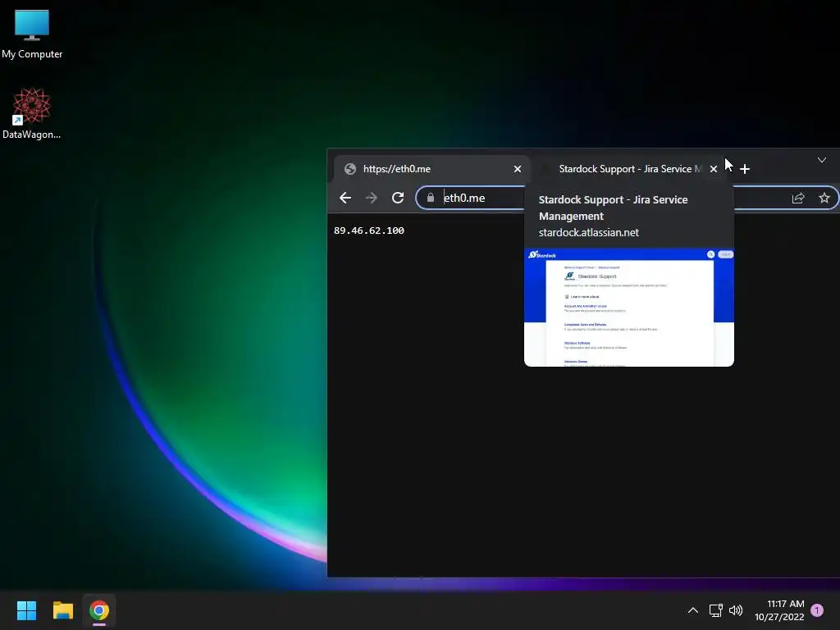Open the volume tray icon
The height and width of the screenshot is (630, 840).
coord(736,610)
